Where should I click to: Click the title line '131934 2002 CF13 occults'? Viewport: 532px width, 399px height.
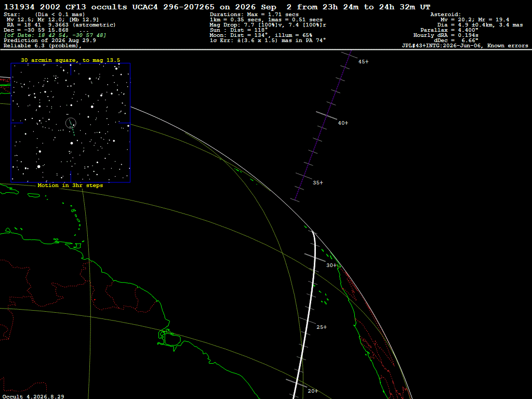65,7
